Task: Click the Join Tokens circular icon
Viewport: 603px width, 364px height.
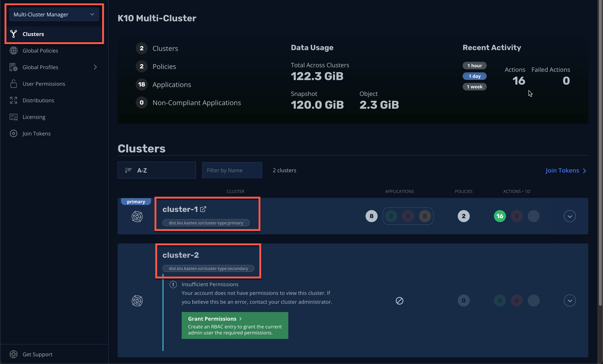Action: [x=13, y=134]
